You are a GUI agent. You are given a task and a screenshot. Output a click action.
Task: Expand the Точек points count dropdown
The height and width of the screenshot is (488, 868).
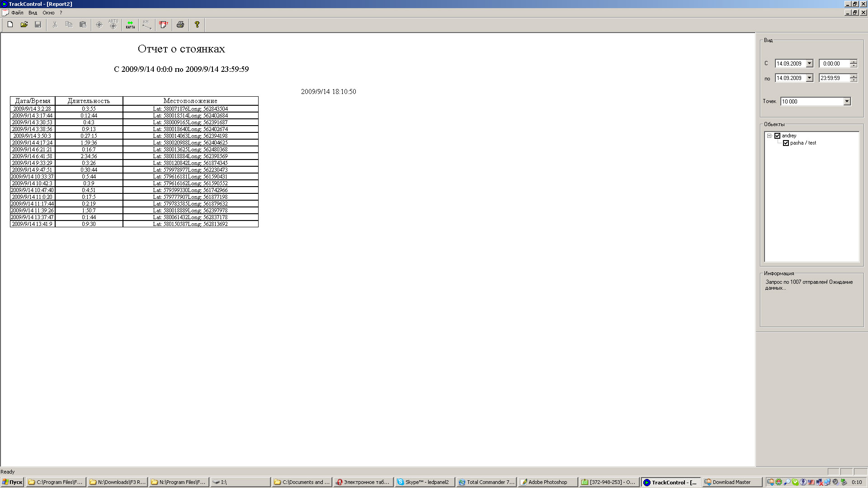[847, 102]
